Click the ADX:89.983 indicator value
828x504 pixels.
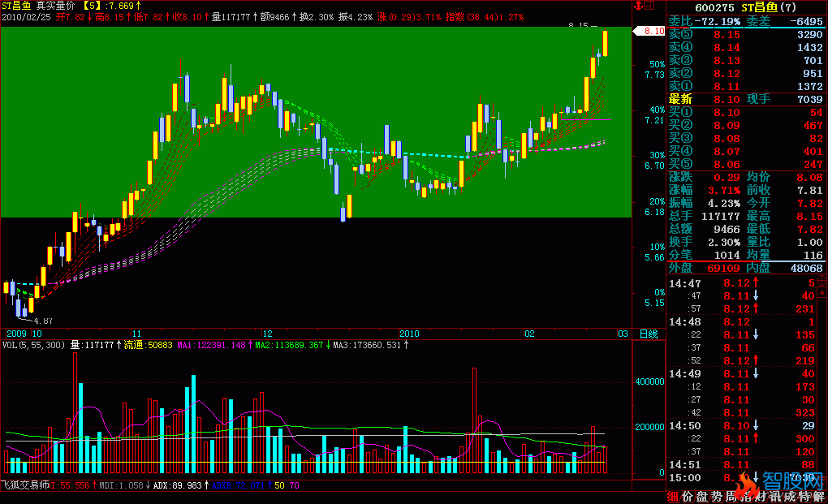[x=178, y=485]
